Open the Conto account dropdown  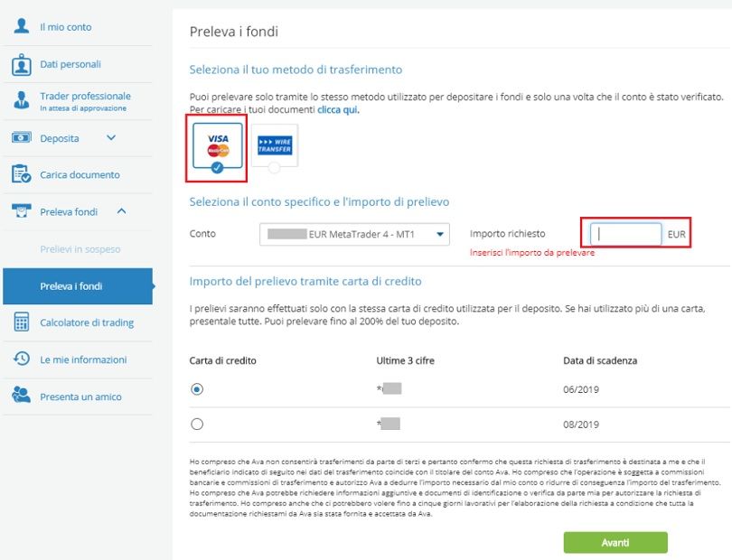point(354,235)
